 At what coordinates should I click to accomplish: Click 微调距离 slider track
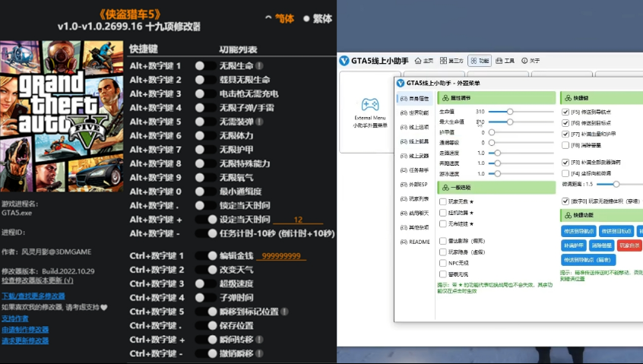coord(619,185)
